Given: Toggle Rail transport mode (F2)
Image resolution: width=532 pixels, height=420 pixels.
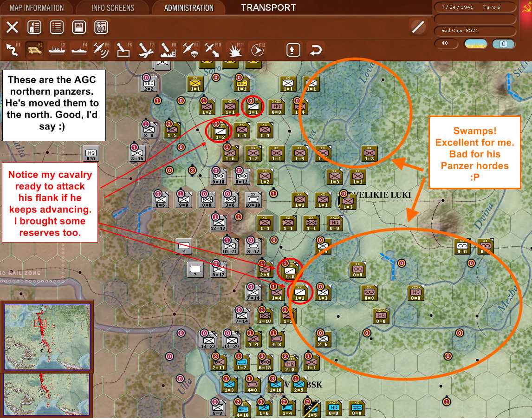Looking at the screenshot, I should (x=35, y=50).
